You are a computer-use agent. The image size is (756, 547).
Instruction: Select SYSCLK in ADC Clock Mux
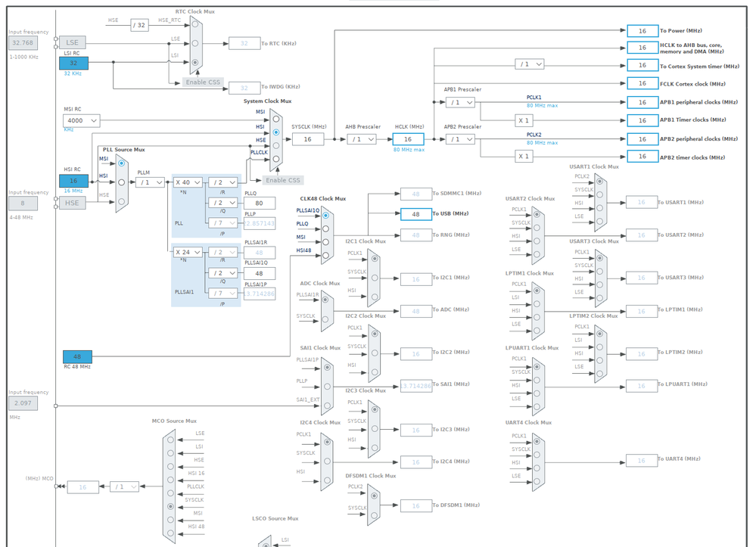[325, 319]
